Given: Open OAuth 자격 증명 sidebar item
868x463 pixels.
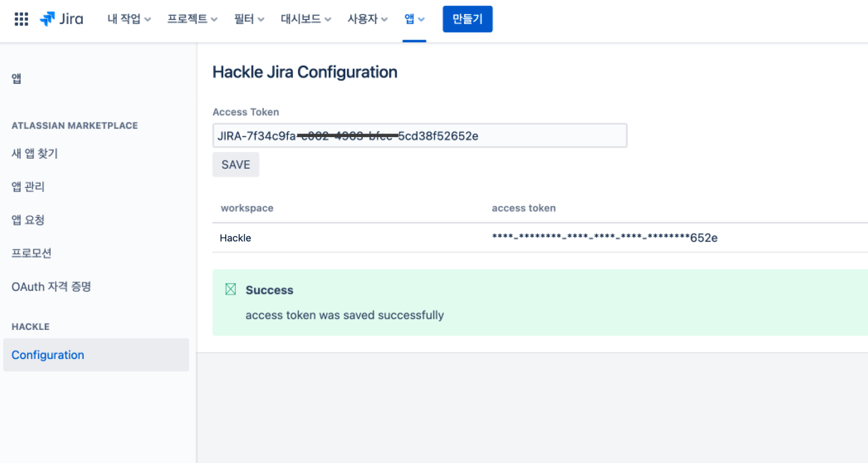Looking at the screenshot, I should (x=51, y=287).
